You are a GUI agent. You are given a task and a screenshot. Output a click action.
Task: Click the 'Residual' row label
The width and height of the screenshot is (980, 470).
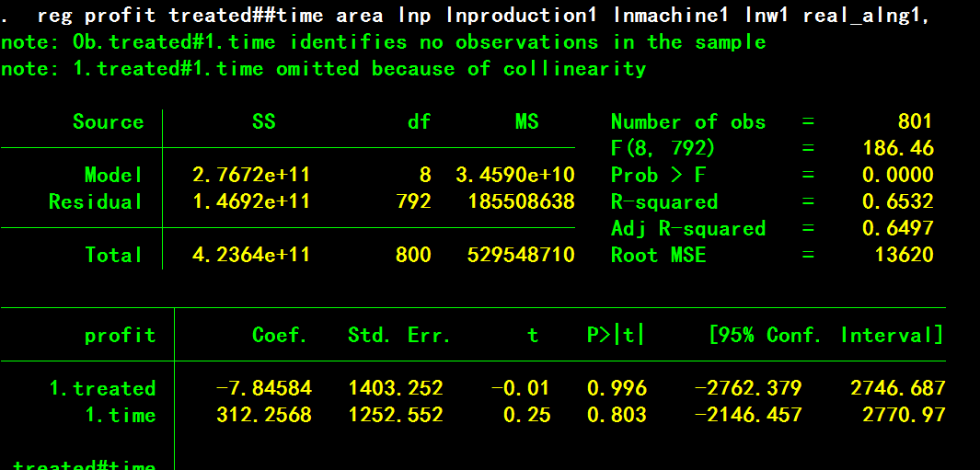coord(96,201)
